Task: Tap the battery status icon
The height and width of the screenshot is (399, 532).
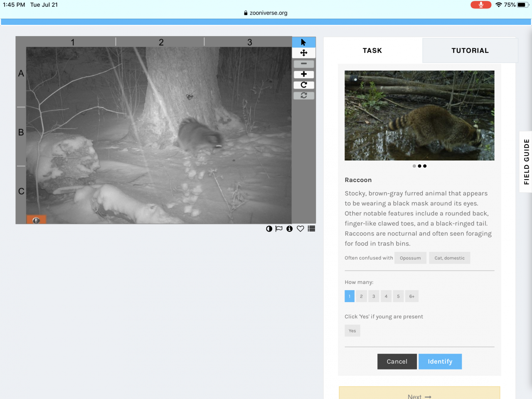Action: (x=523, y=5)
